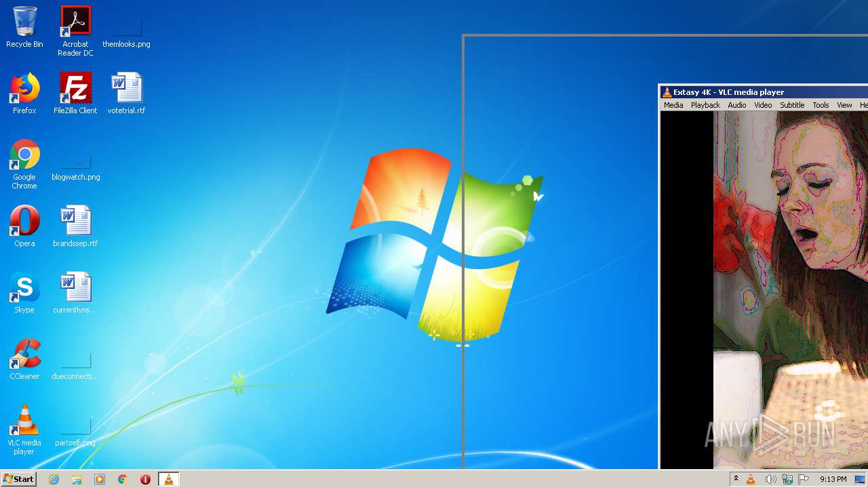Image resolution: width=868 pixels, height=488 pixels.
Task: Open VLC Subtitle menu
Action: 792,105
